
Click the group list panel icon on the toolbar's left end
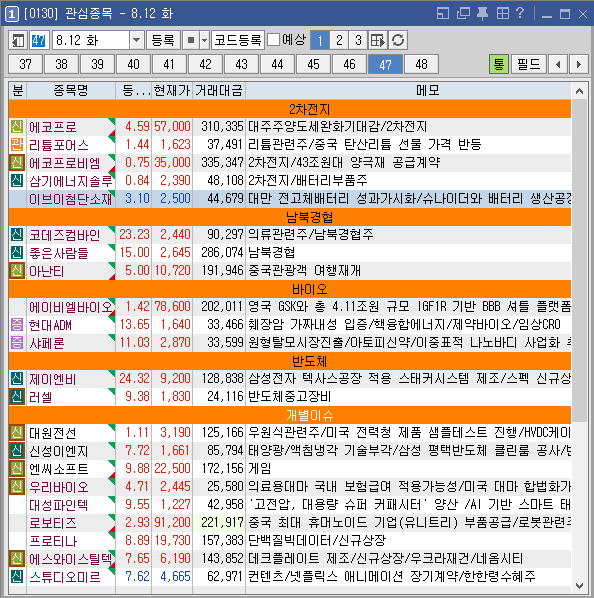tap(18, 40)
